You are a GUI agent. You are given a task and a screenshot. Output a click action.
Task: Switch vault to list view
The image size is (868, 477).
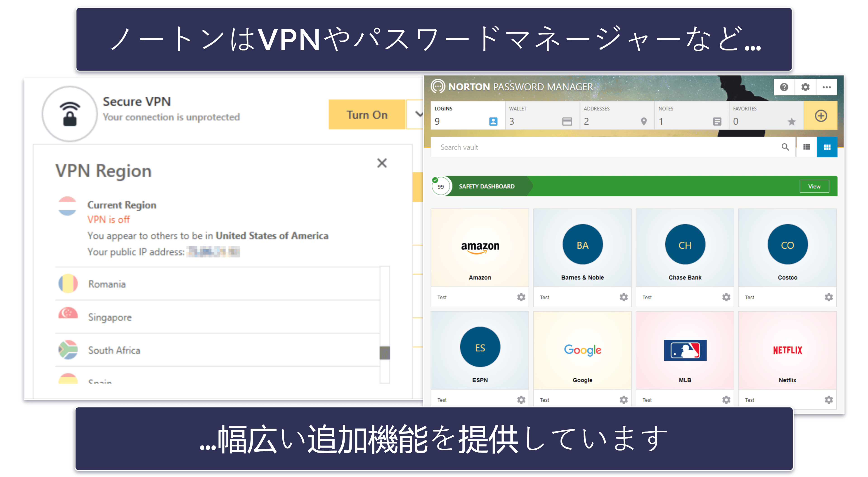click(807, 147)
